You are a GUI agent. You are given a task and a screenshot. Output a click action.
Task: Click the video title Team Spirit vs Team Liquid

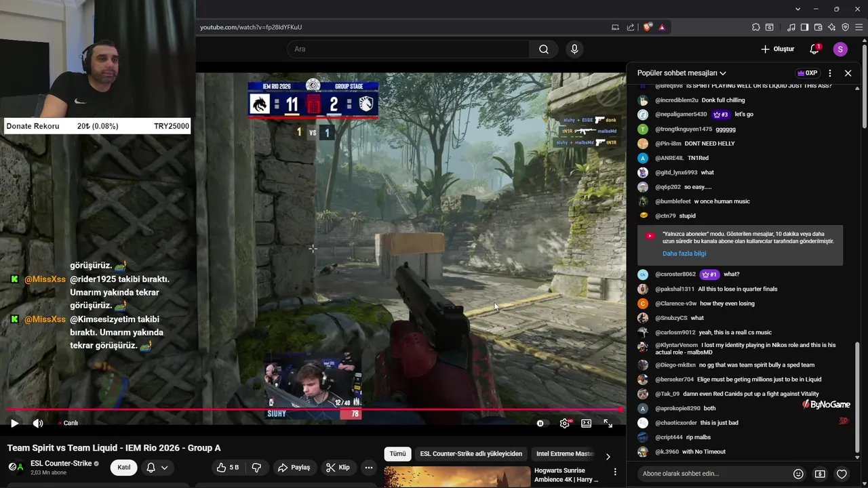coord(114,448)
